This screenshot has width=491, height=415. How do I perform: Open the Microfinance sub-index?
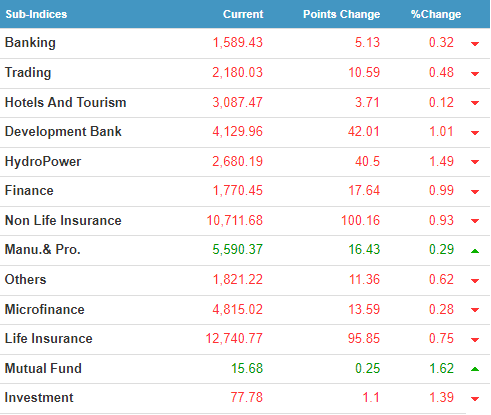pyautogui.click(x=45, y=309)
